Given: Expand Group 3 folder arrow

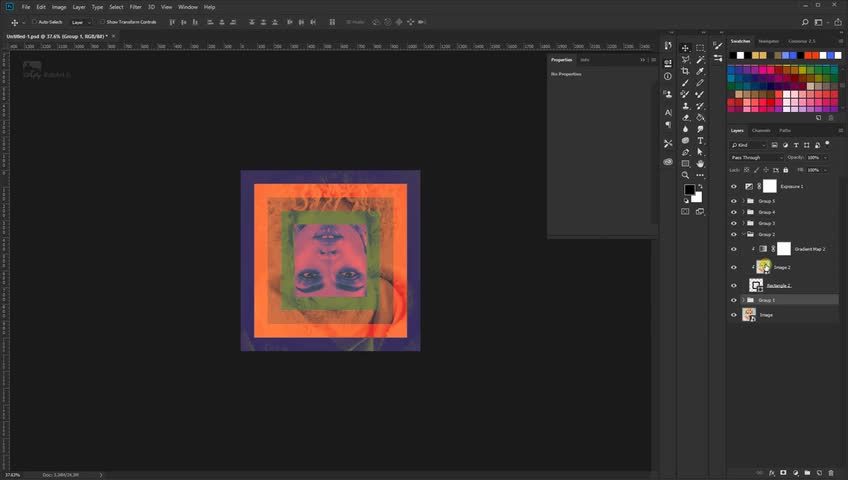Looking at the screenshot, I should (744, 223).
